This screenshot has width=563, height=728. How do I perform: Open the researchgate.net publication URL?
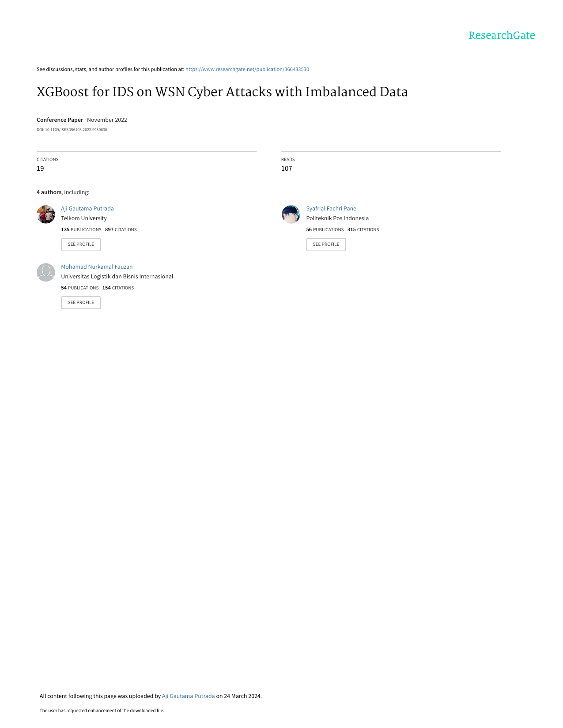247,69
